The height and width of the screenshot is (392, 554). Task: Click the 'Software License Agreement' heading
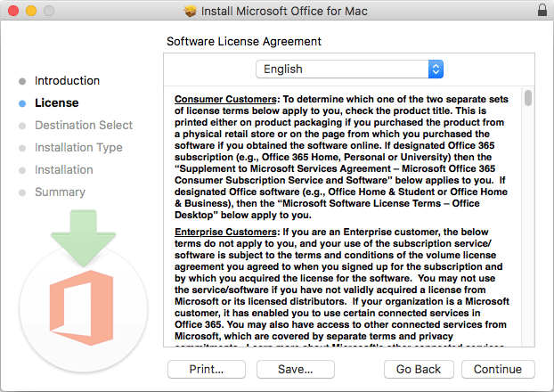[244, 42]
